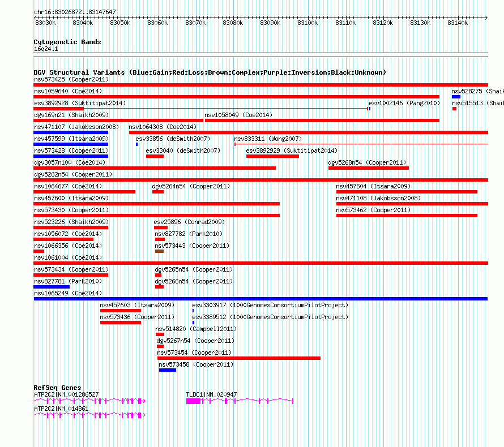This screenshot has width=504, height=447.
Task: Select nsv457599 (Itsara2009) variant label
Action: (x=71, y=139)
